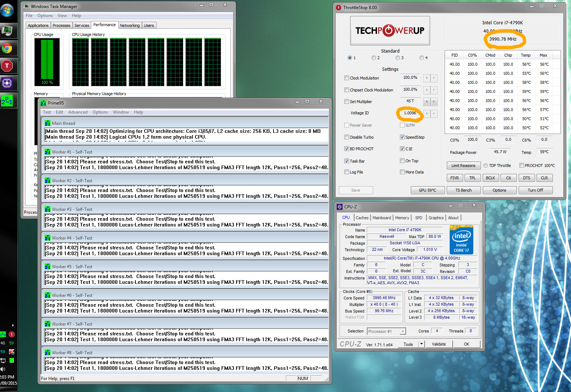Open the CPU-Z processor Selection dropdown

point(386,331)
